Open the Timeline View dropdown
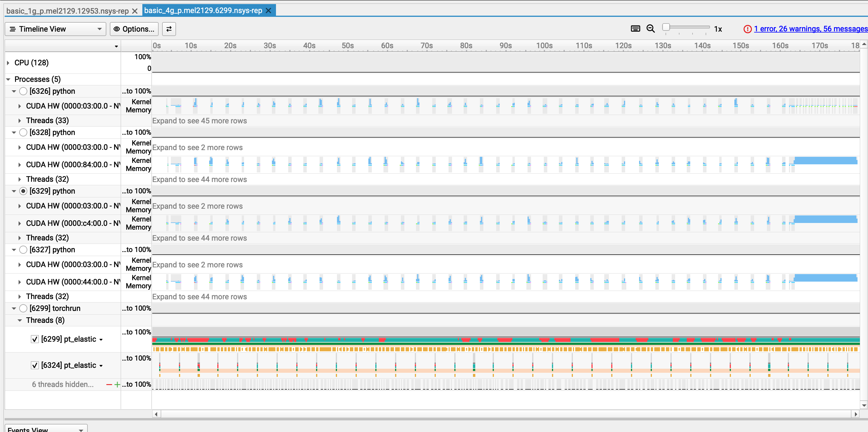 click(55, 29)
